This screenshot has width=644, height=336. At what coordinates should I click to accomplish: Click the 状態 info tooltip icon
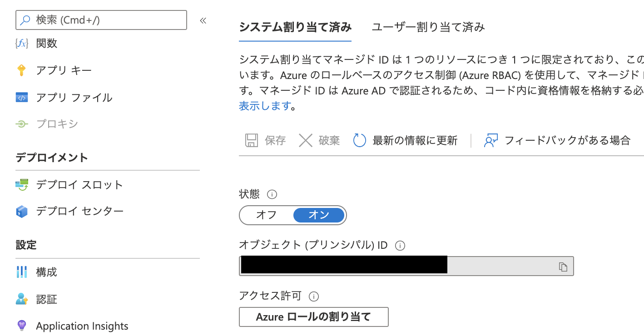click(272, 194)
